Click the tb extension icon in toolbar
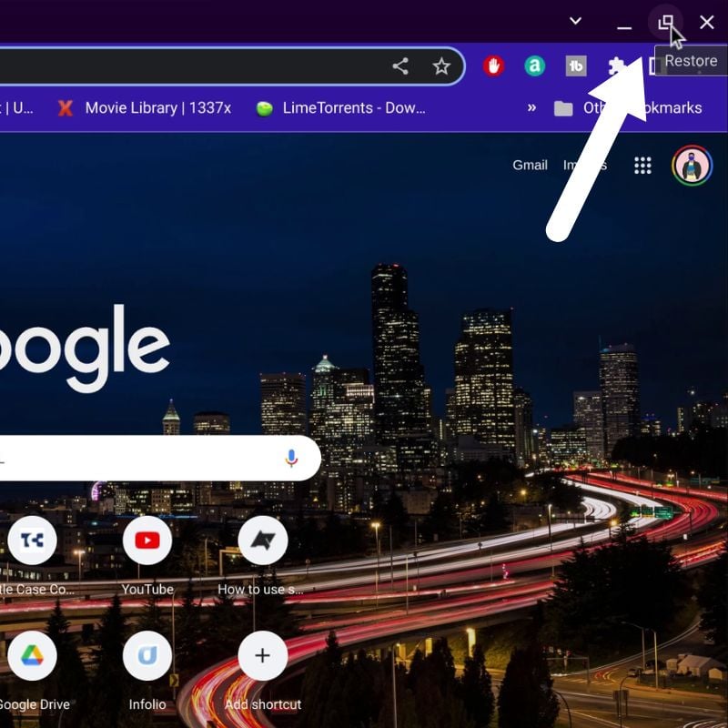728x728 pixels. point(576,66)
